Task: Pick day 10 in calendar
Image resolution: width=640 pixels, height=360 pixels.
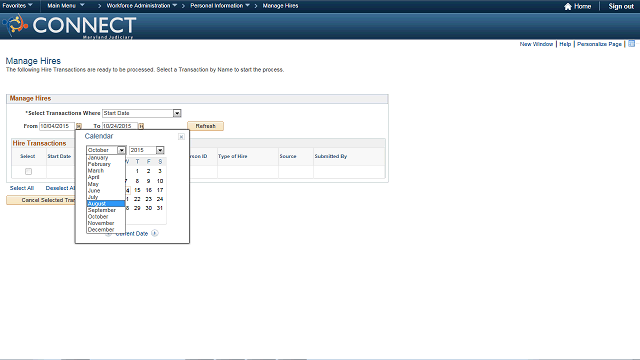Action: click(x=160, y=181)
